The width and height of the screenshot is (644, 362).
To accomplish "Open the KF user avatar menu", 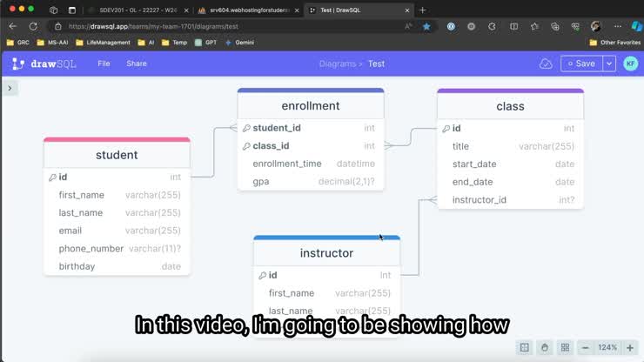I will [x=631, y=64].
